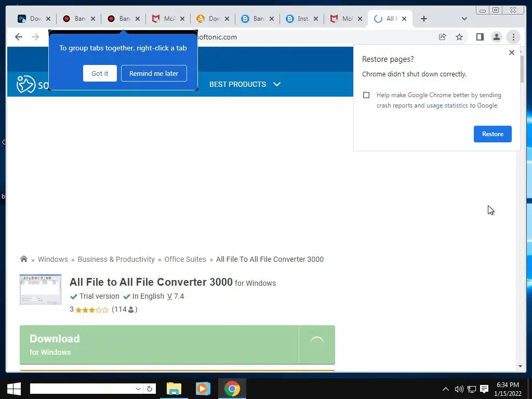Click the In English label
The image size is (532, 399).
(148, 296)
